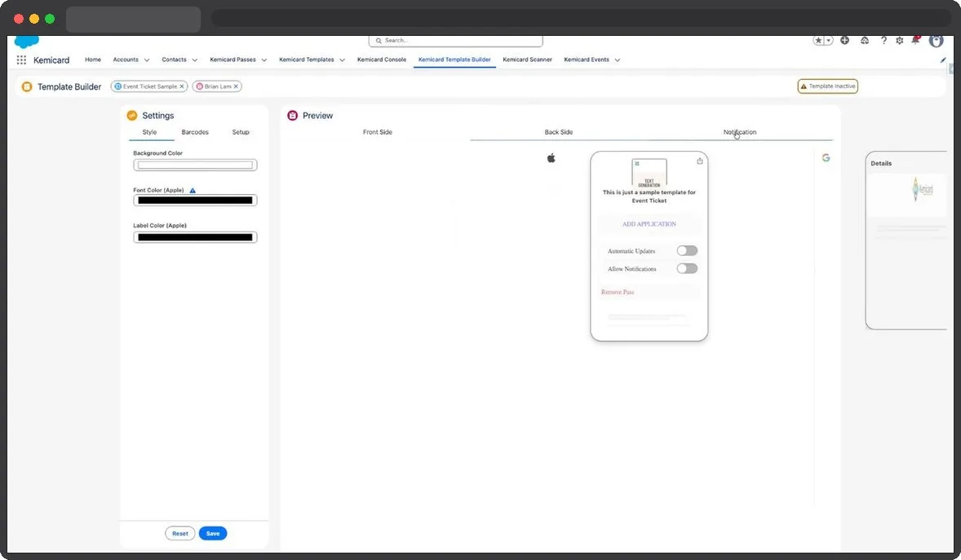The width and height of the screenshot is (961, 560).
Task: Click into the global Search field
Action: pos(455,41)
